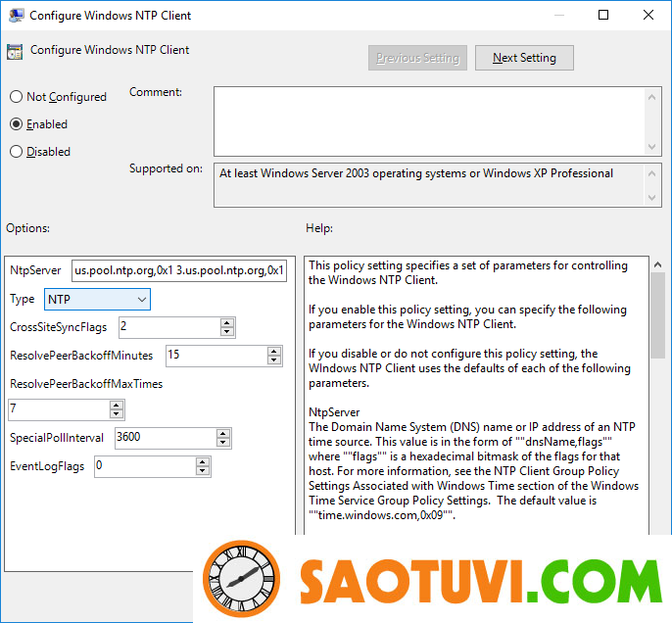672x623 pixels.
Task: Decrease EventLogFlags with down arrow
Action: [x=203, y=471]
